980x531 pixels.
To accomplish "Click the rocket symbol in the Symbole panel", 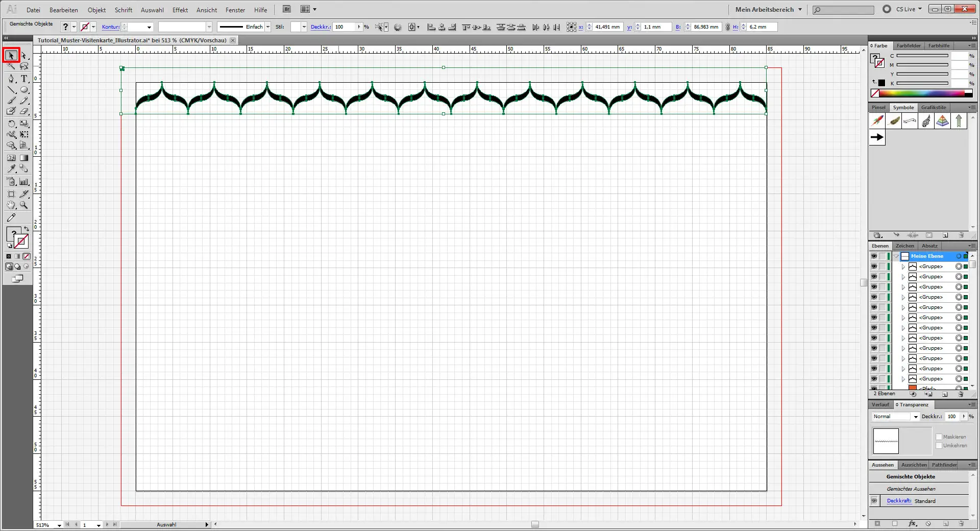I will click(877, 121).
